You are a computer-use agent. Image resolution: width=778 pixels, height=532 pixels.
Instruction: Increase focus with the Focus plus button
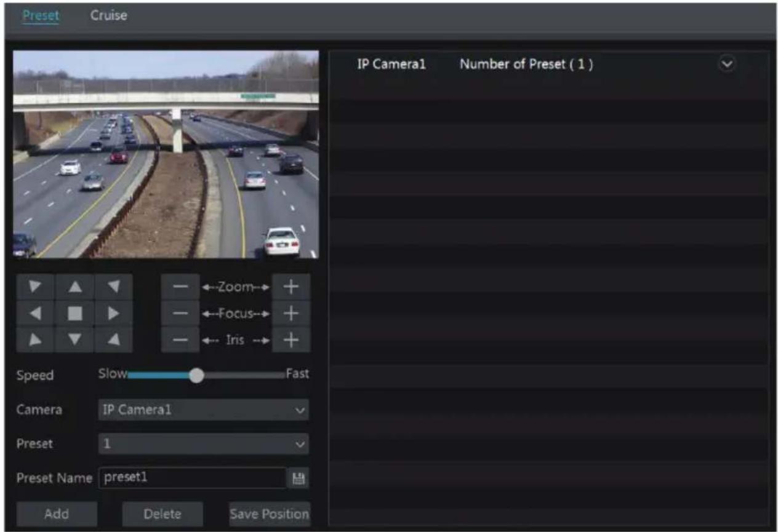coord(291,313)
